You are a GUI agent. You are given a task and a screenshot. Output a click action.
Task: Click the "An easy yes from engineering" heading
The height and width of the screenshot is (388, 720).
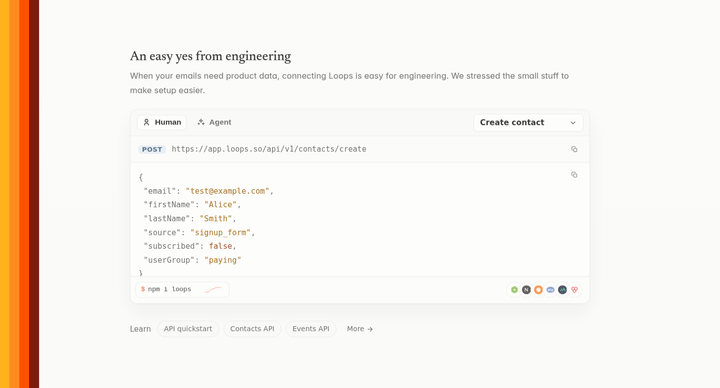[210, 56]
